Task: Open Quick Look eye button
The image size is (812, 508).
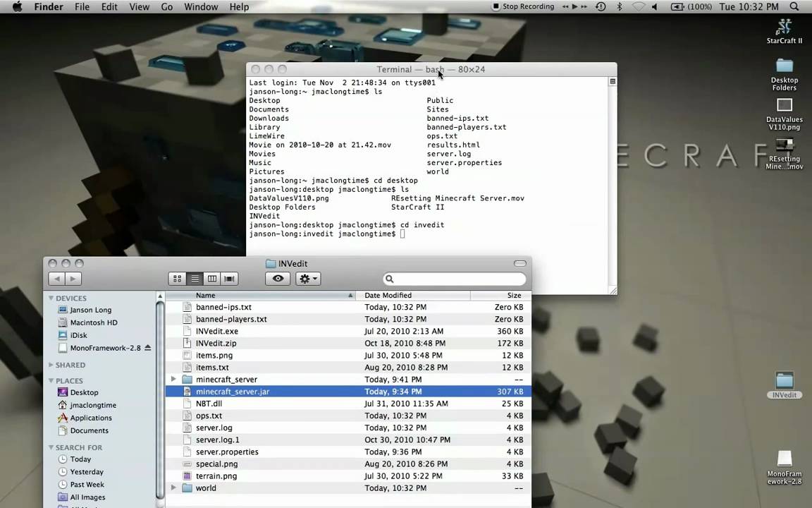Action: point(278,279)
